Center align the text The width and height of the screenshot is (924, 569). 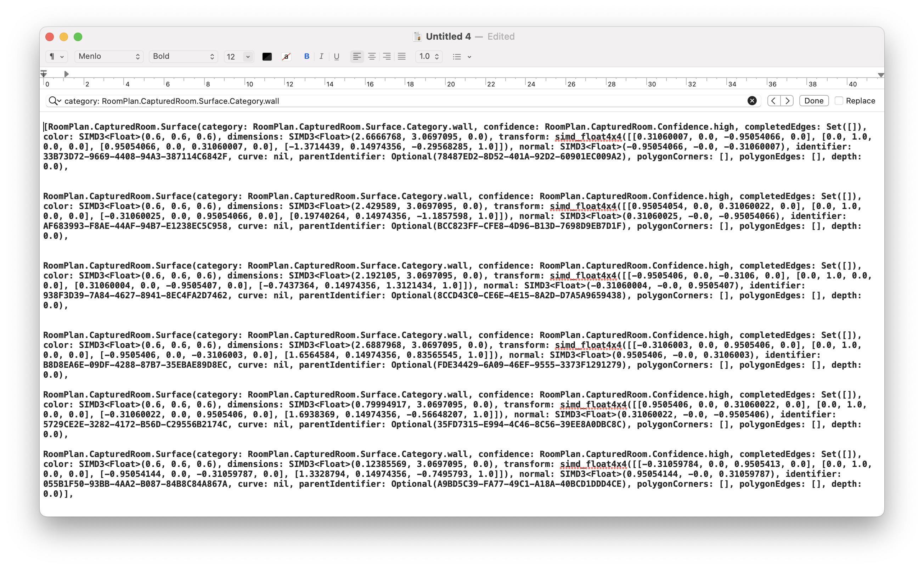[x=372, y=56]
